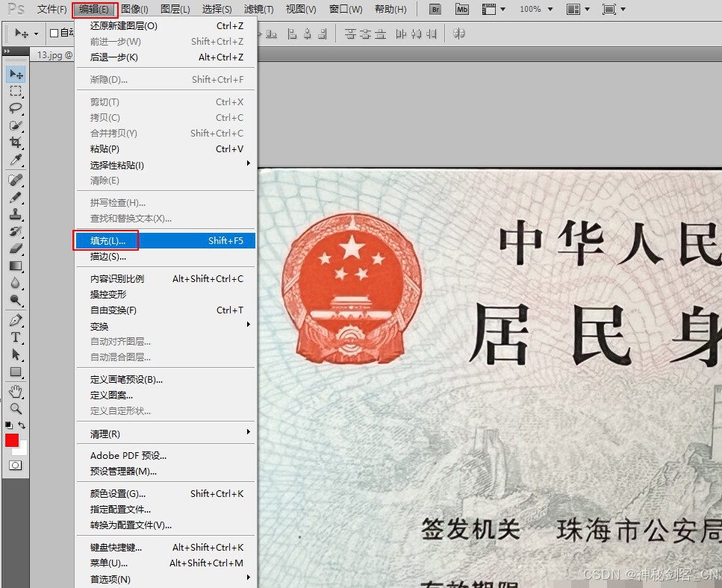Select the Lasso tool
This screenshot has width=722, height=588.
coord(16,108)
